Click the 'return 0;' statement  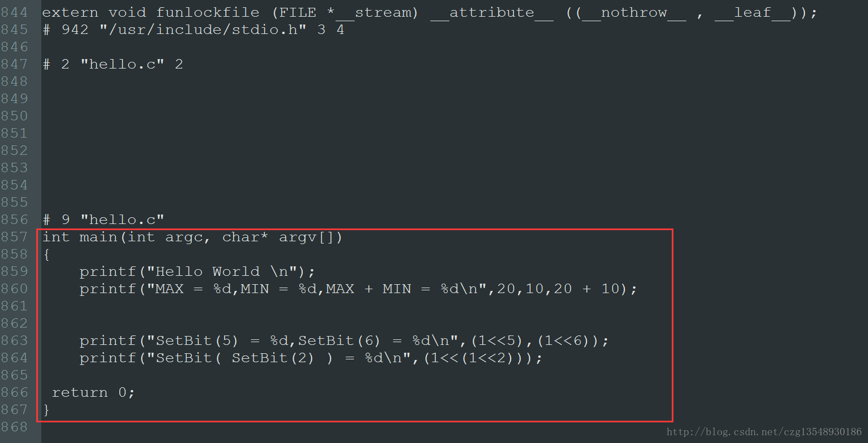click(94, 392)
